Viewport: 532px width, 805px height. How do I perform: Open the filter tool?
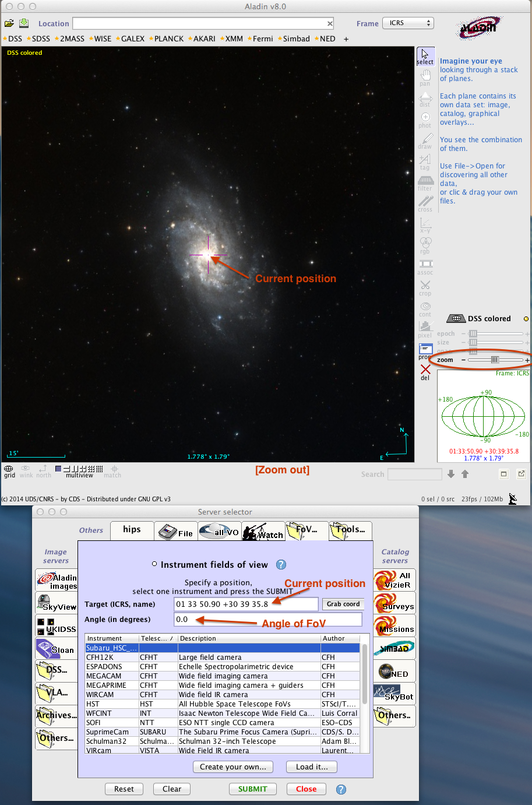pyautogui.click(x=425, y=182)
